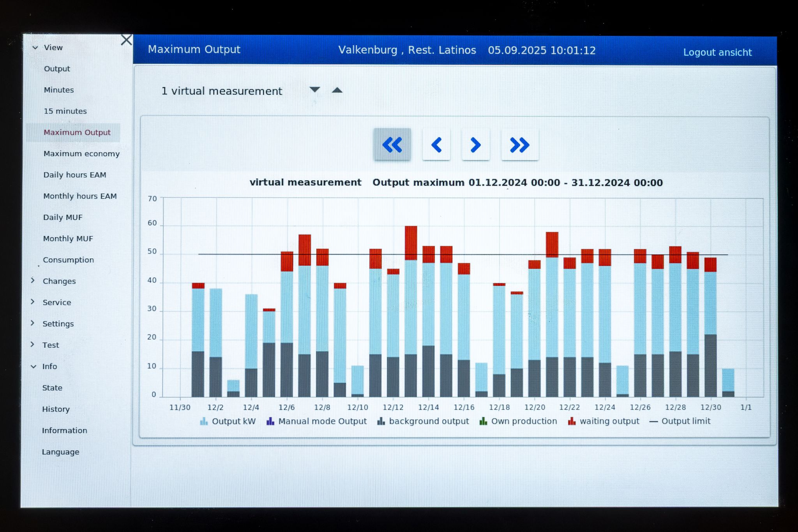The height and width of the screenshot is (532, 798).
Task: Expand the Test menu section
Action: [33, 344]
